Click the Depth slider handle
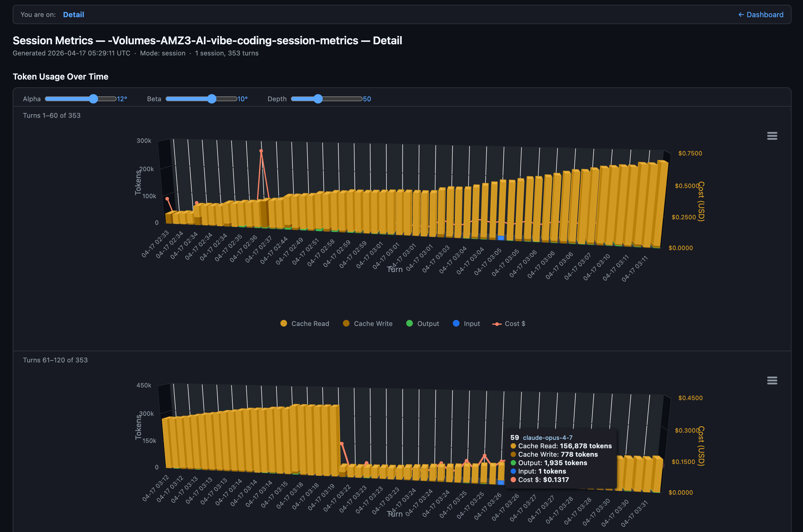This screenshot has height=532, width=803. [318, 99]
